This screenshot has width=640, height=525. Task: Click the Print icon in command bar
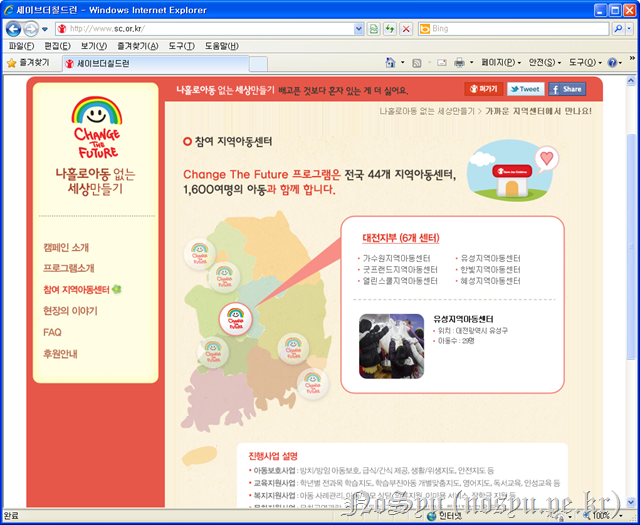click(x=459, y=62)
